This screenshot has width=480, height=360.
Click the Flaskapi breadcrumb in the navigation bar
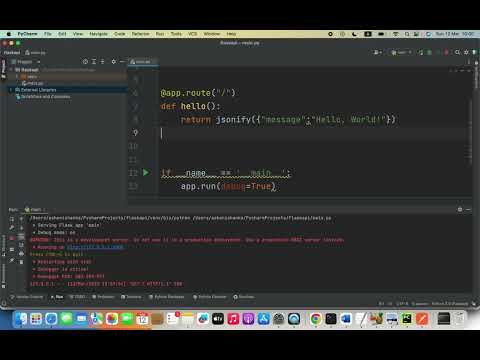pos(12,52)
